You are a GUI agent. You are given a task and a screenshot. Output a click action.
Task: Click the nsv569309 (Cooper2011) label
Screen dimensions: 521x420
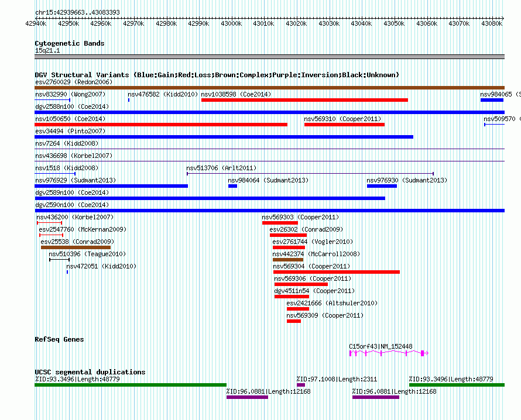click(x=325, y=315)
